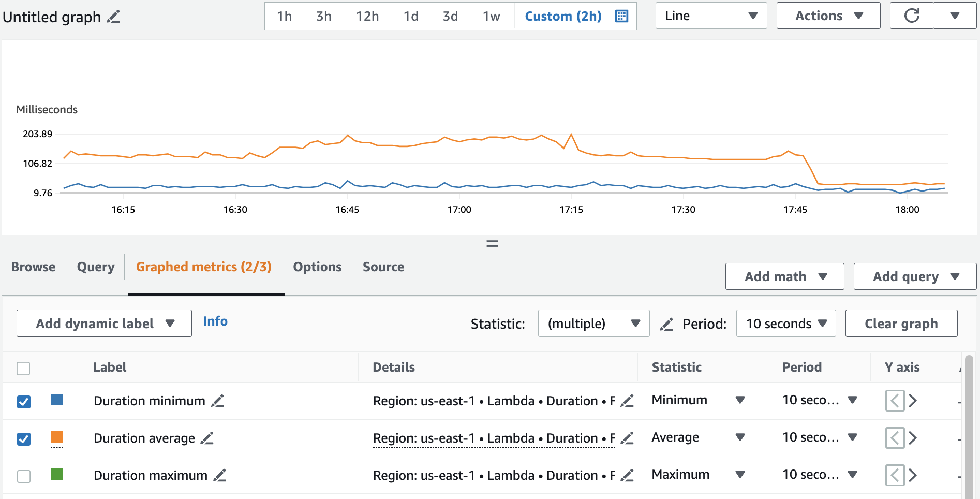
Task: Uncheck the Duration average metric checkbox
Action: tap(24, 439)
